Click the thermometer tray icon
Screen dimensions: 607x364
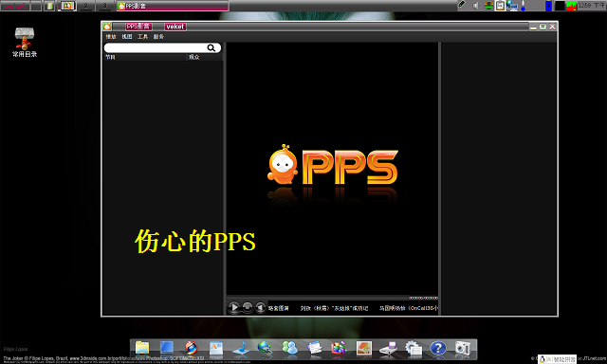click(524, 6)
